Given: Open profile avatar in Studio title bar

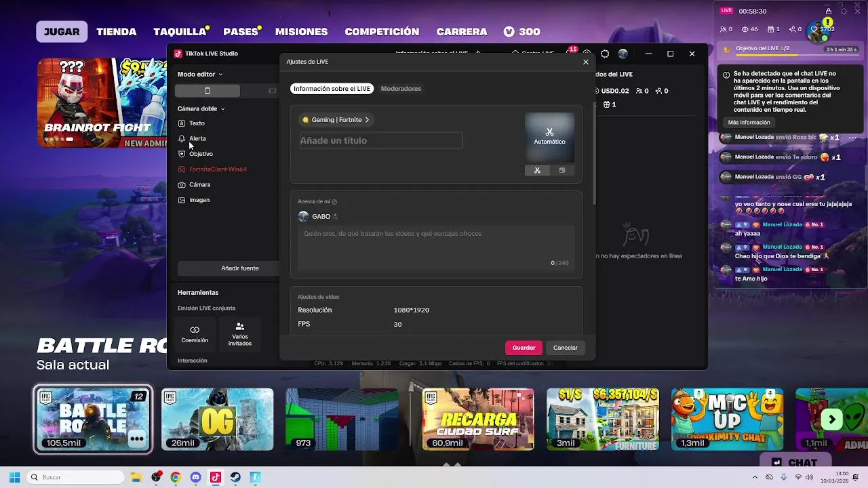Looking at the screenshot, I should [x=623, y=54].
